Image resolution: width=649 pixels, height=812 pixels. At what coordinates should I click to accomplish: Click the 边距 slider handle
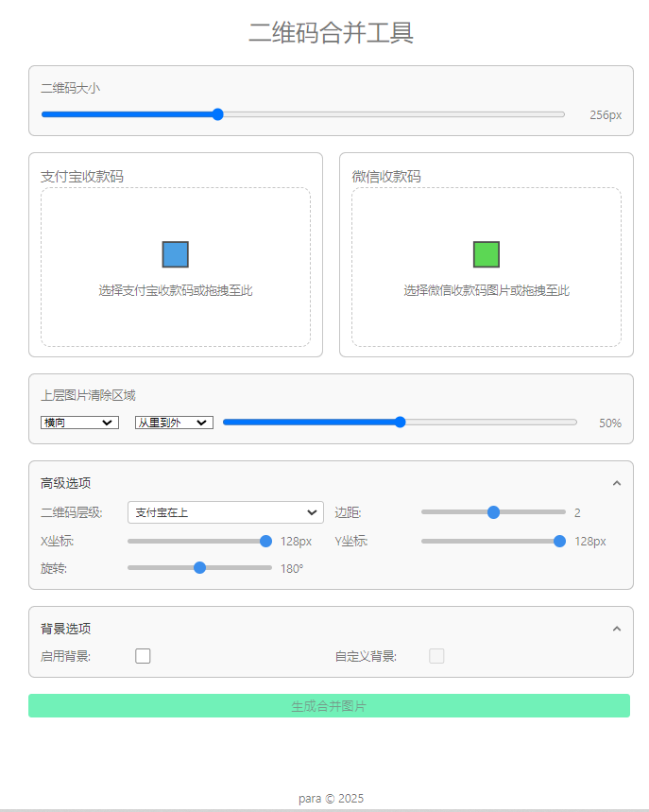(x=493, y=512)
